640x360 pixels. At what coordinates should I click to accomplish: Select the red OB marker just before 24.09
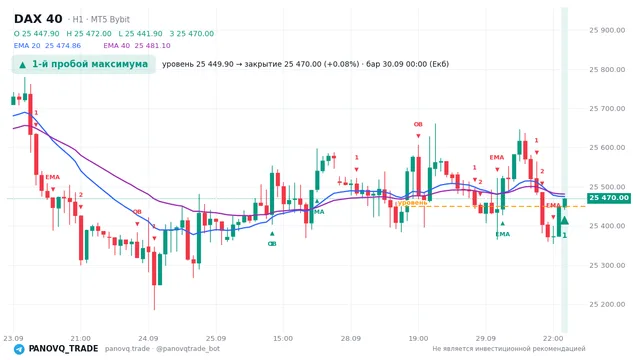point(137,211)
